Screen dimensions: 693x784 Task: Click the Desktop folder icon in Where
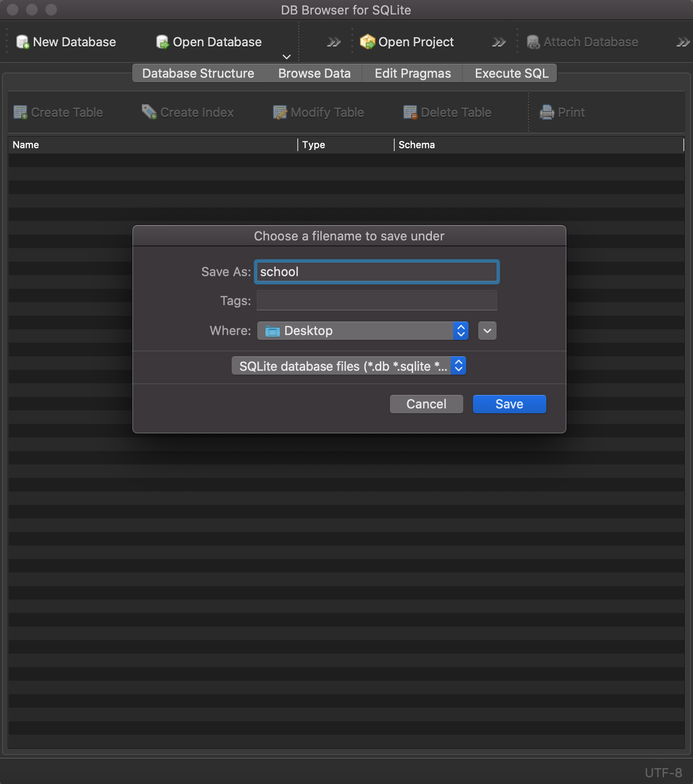[273, 331]
